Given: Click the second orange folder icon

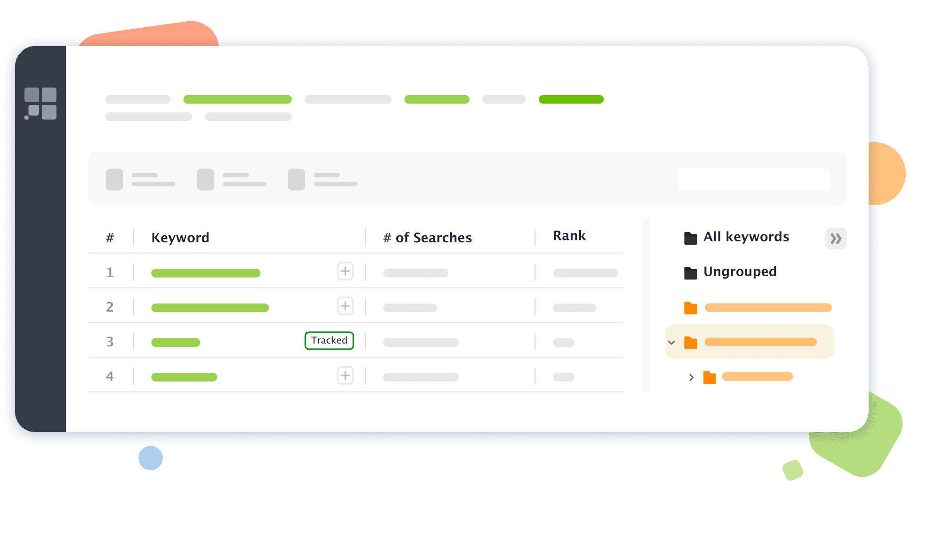Looking at the screenshot, I should click(x=691, y=341).
